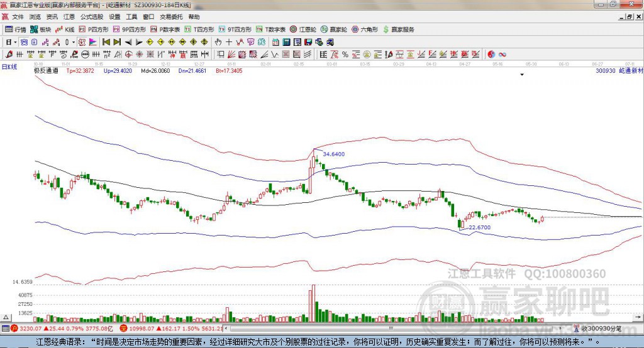Click the 22.6700 low price label

(480, 227)
